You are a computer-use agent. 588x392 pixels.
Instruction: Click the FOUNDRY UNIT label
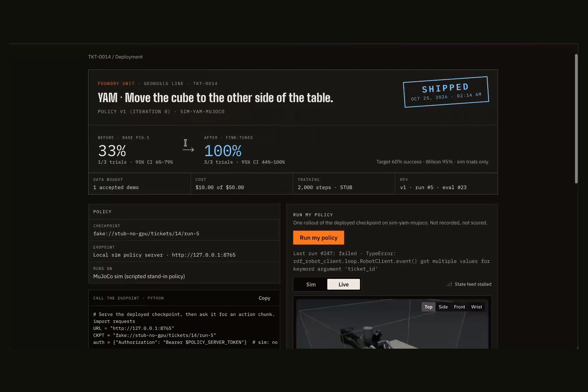[116, 83]
